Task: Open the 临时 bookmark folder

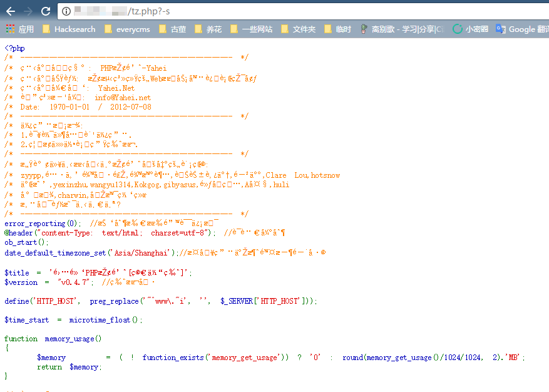Action: pos(338,29)
